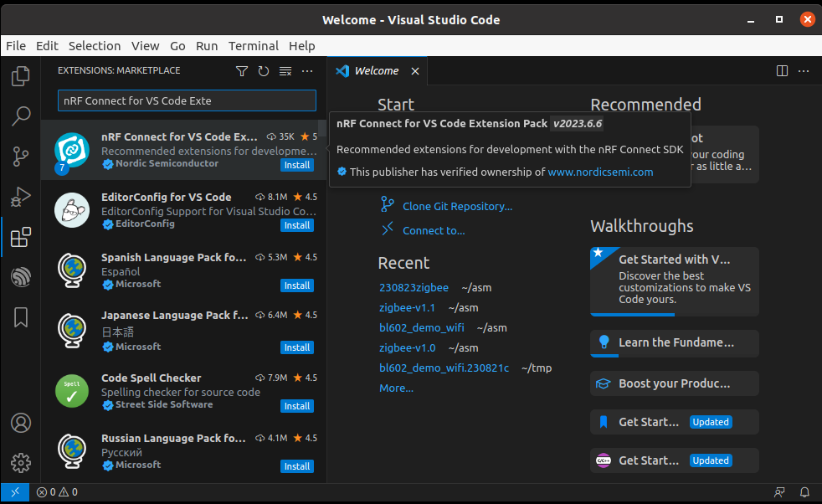The width and height of the screenshot is (822, 504).
Task: Install EditorConfig for VS Code
Action: point(296,225)
